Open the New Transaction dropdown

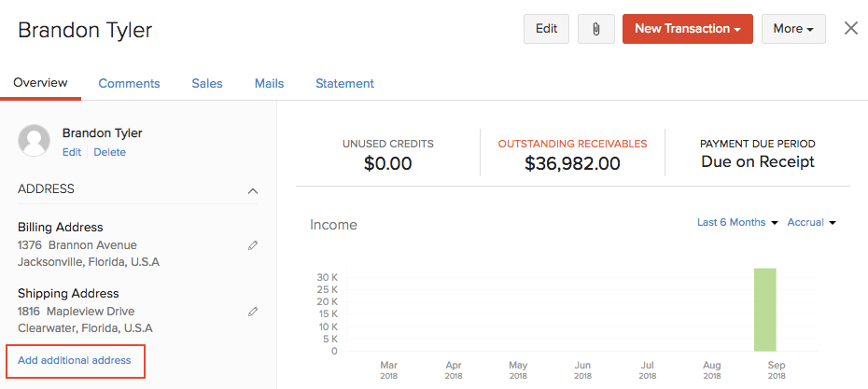(x=687, y=29)
